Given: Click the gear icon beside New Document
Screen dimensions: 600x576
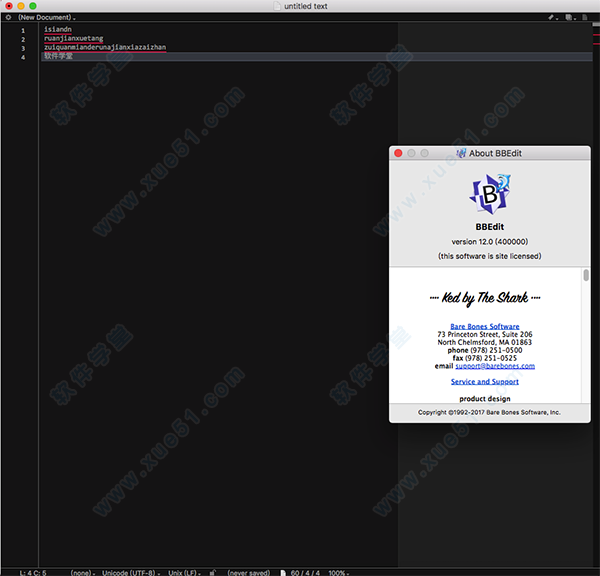Looking at the screenshot, I should tap(8, 17).
